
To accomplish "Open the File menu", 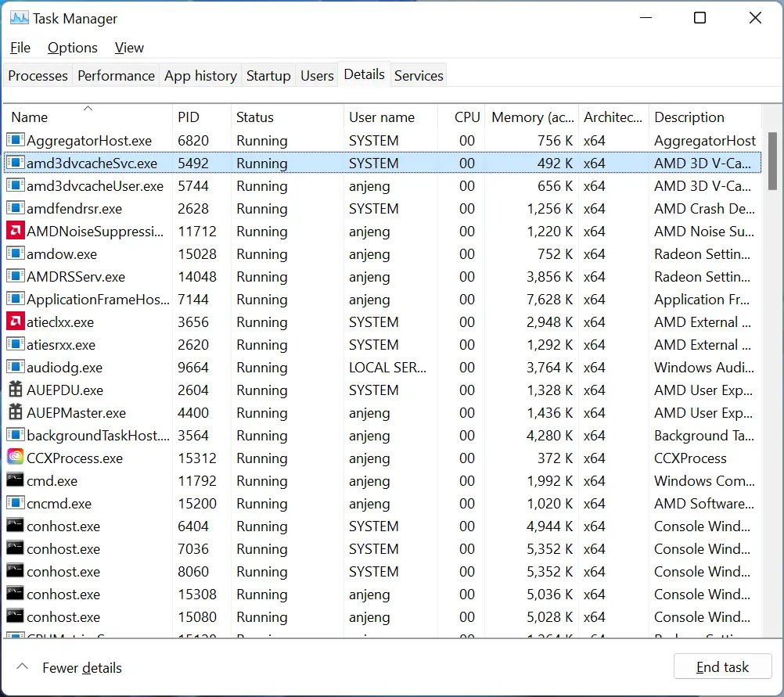I will (x=20, y=48).
